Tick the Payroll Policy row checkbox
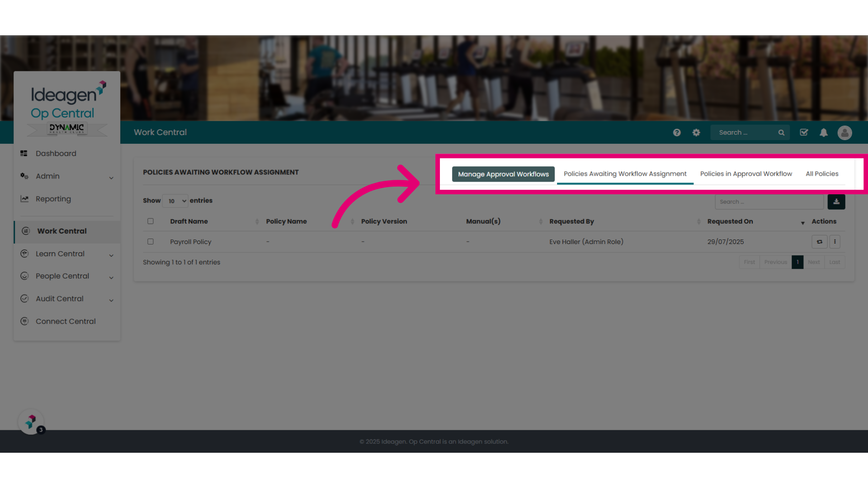Screen dimensions: 868x488 (151, 242)
